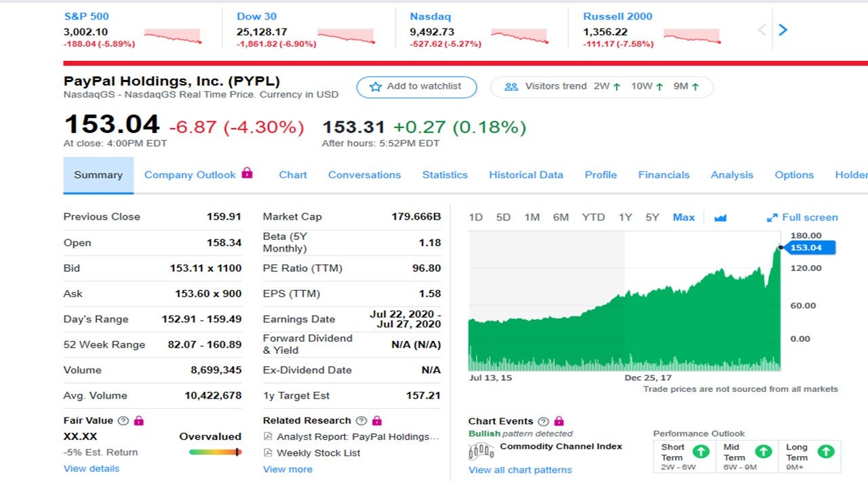The height and width of the screenshot is (488, 868).
Task: Click the 1y Target Est value 157.21
Action: [x=424, y=396]
